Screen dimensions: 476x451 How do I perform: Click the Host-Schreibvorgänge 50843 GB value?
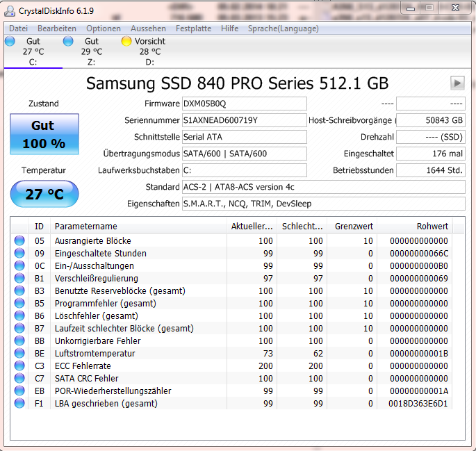[431, 120]
